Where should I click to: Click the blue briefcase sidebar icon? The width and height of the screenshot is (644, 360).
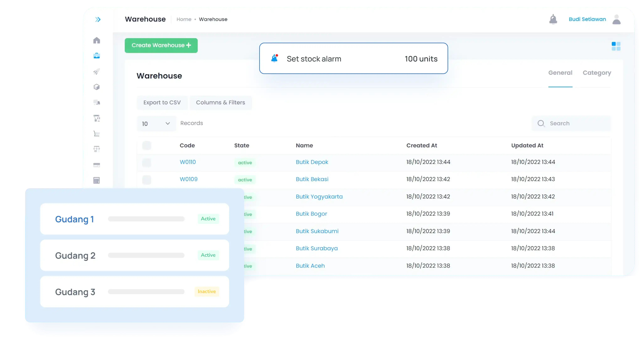click(x=97, y=56)
